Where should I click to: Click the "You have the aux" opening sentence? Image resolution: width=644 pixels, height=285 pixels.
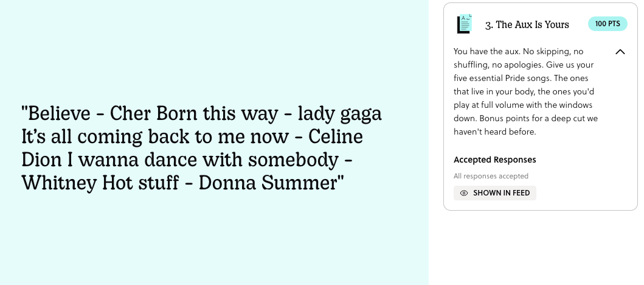tap(486, 51)
